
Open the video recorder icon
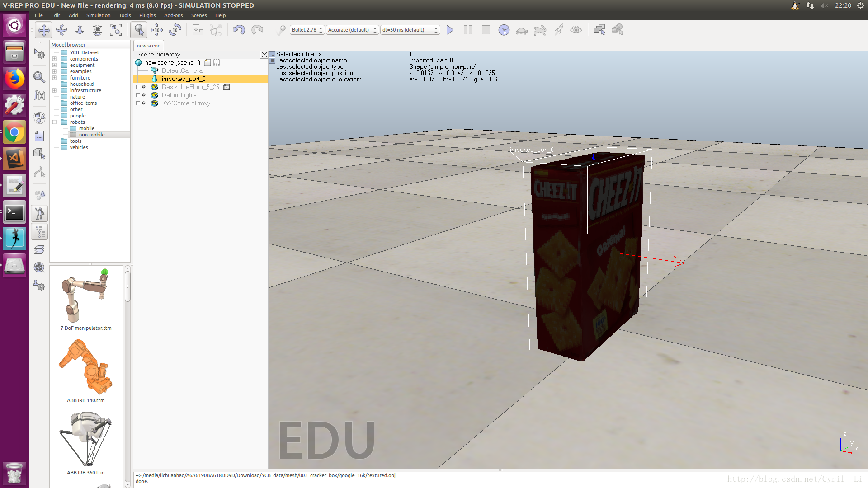39,267
